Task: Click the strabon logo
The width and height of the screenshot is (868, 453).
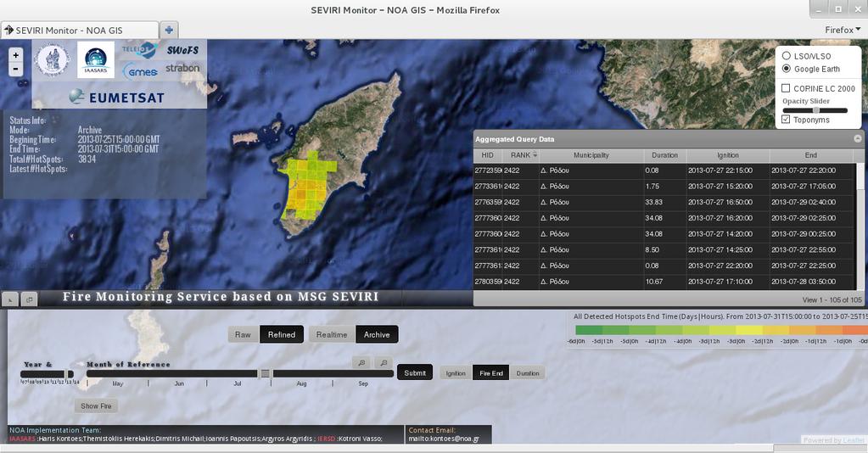Action: pos(182,68)
